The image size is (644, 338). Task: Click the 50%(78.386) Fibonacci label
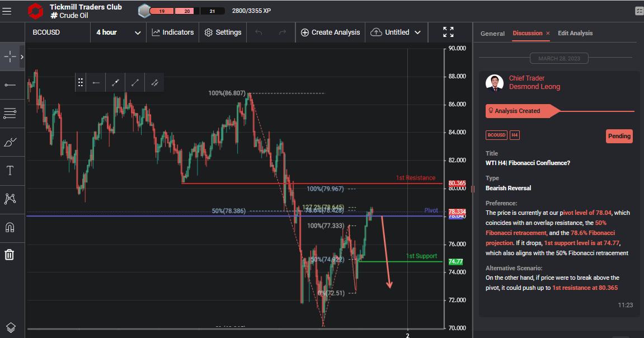tap(229, 211)
